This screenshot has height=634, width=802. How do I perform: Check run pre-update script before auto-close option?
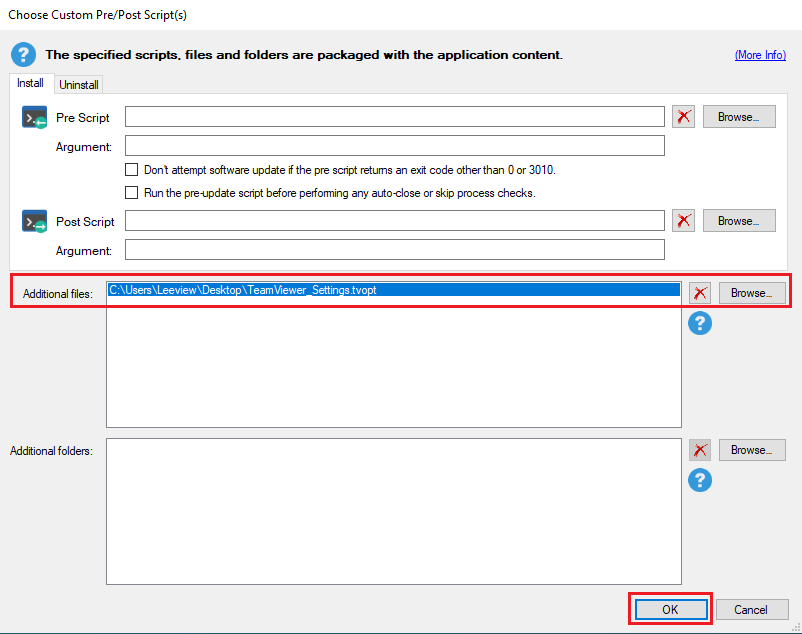tap(131, 193)
